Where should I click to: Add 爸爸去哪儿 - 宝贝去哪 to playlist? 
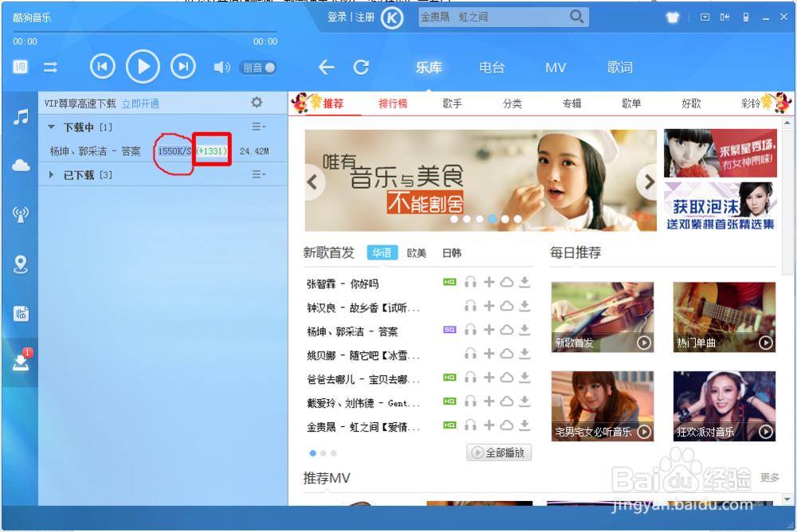[489, 377]
